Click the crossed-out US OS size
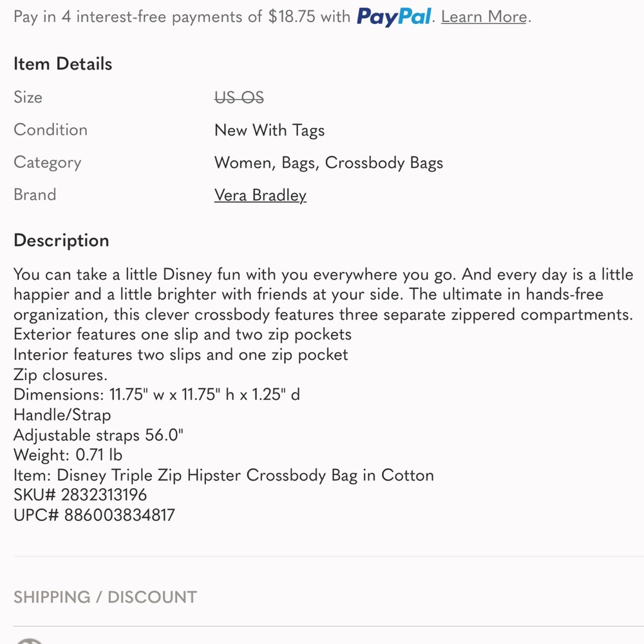 (x=239, y=97)
